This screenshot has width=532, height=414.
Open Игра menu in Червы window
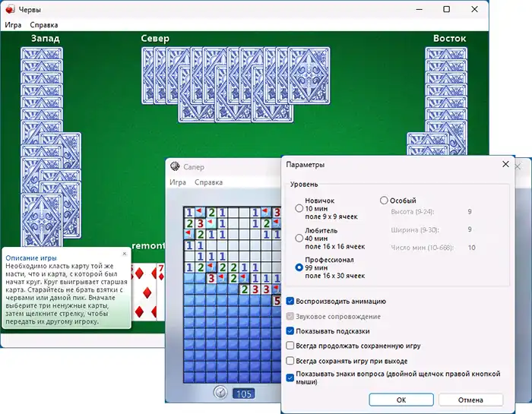(13, 25)
